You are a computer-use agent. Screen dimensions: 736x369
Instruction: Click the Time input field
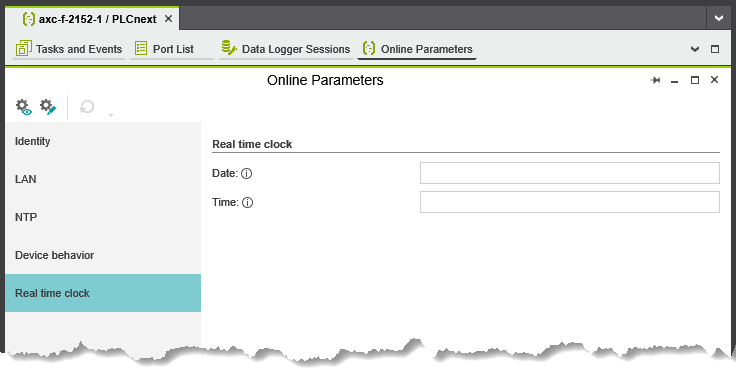pyautogui.click(x=569, y=202)
